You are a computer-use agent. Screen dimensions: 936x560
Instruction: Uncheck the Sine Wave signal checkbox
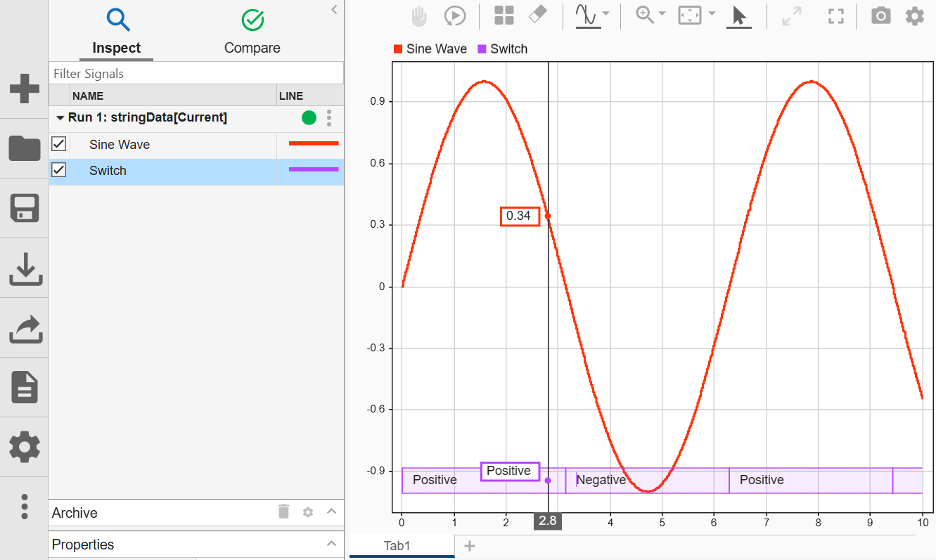59,144
